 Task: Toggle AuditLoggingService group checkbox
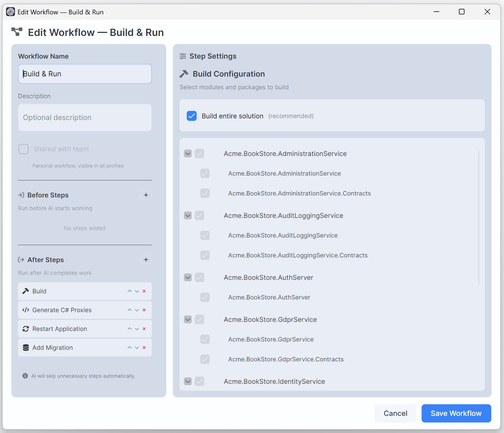click(199, 215)
